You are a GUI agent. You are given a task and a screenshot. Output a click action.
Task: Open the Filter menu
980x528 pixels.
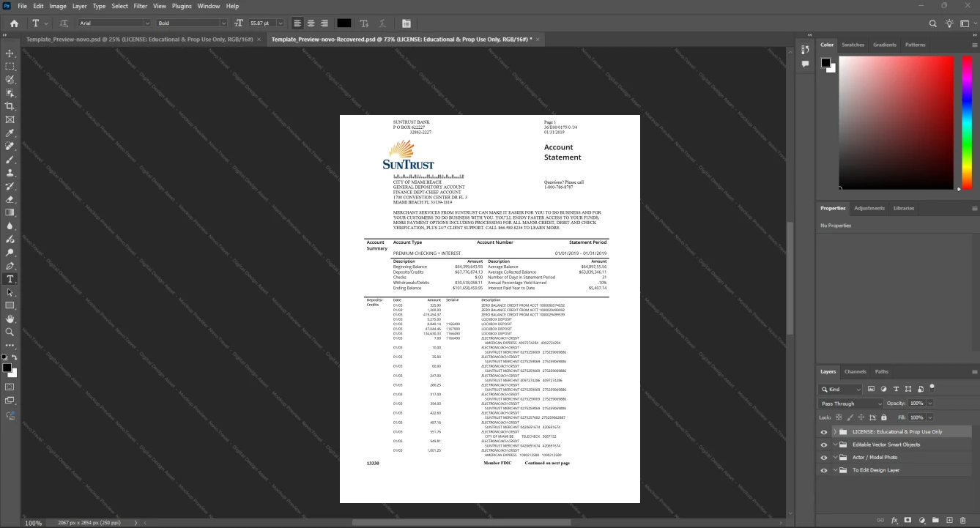tap(141, 6)
